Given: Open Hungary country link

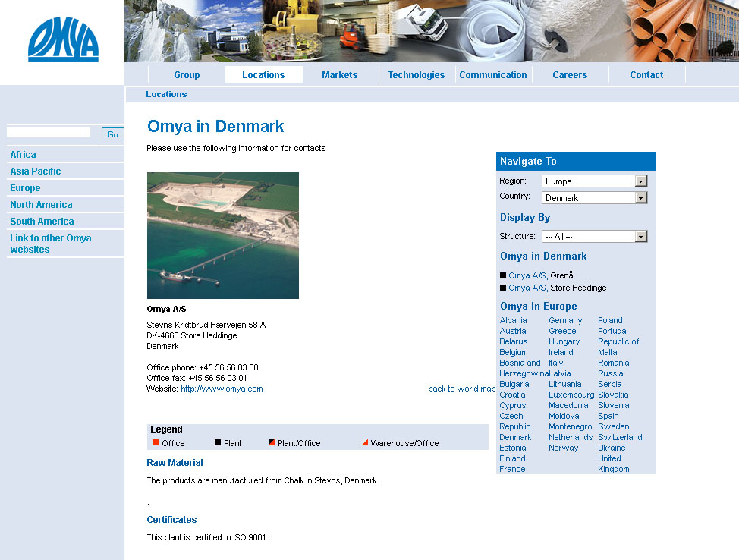Looking at the screenshot, I should click(x=564, y=341).
